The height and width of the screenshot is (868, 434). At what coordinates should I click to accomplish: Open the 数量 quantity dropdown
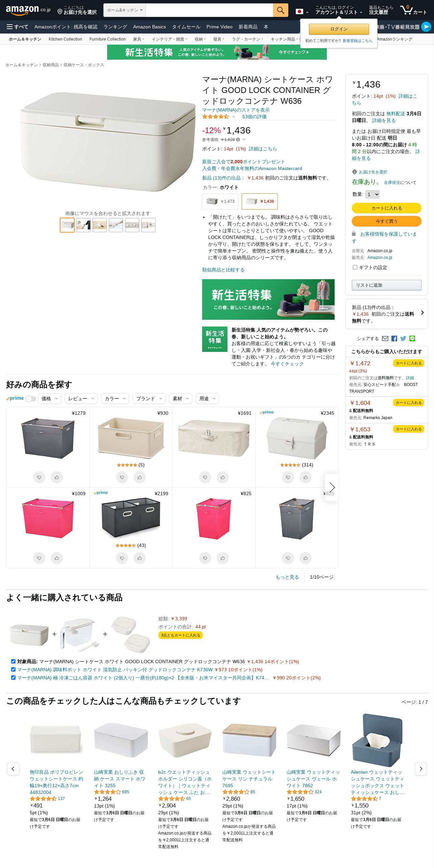coord(372,194)
